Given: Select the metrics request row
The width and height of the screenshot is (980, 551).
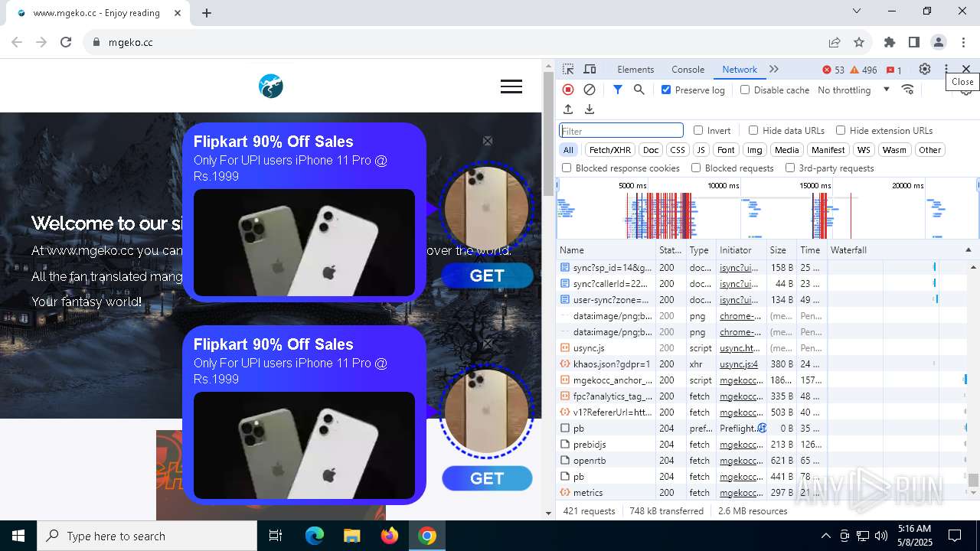Looking at the screenshot, I should tap(763, 493).
